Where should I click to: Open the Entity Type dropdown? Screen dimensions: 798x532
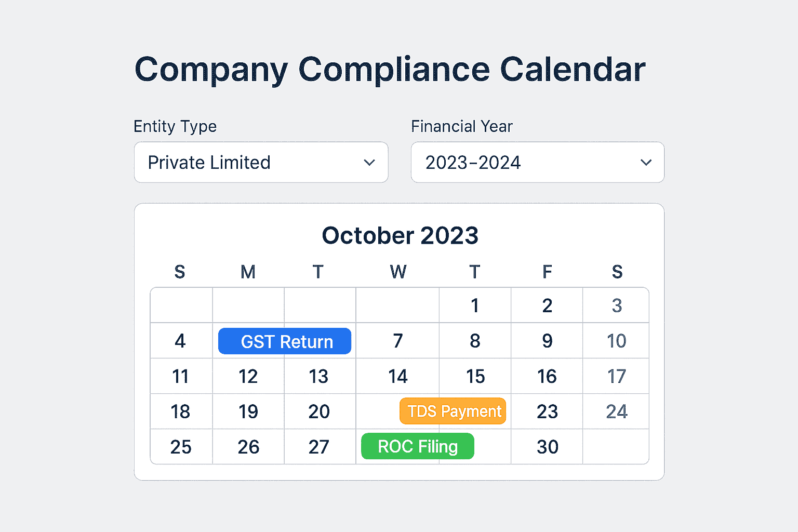[261, 163]
